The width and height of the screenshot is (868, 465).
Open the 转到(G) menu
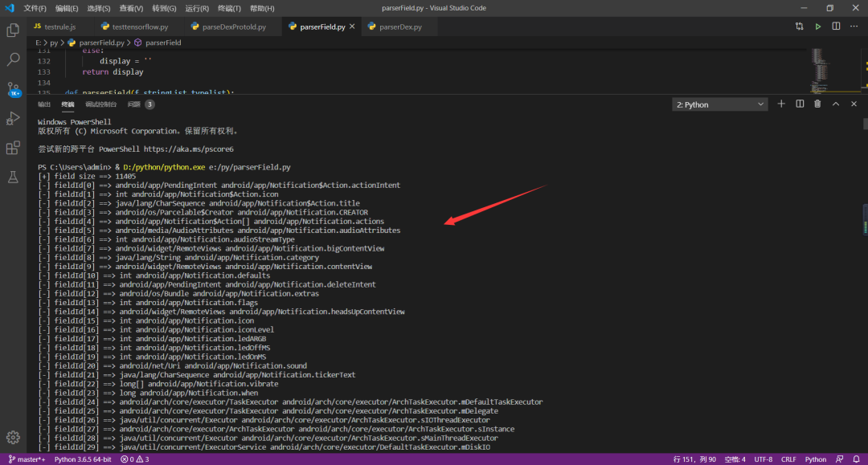[164, 8]
